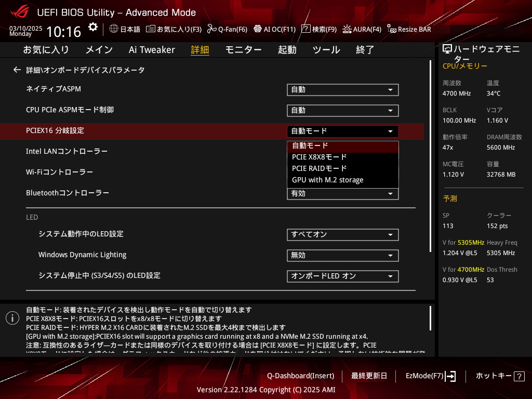
Task: Open Q-Fan(F6) fan control
Action: (x=227, y=29)
